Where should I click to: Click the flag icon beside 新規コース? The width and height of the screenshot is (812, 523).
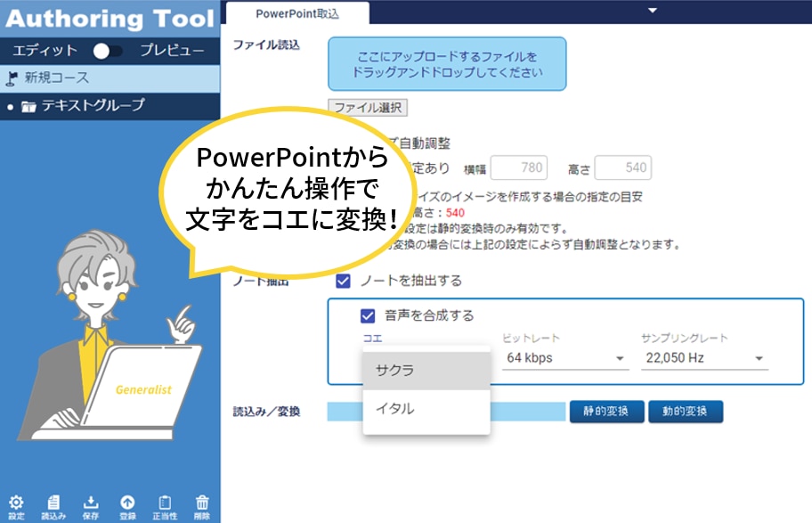12,78
